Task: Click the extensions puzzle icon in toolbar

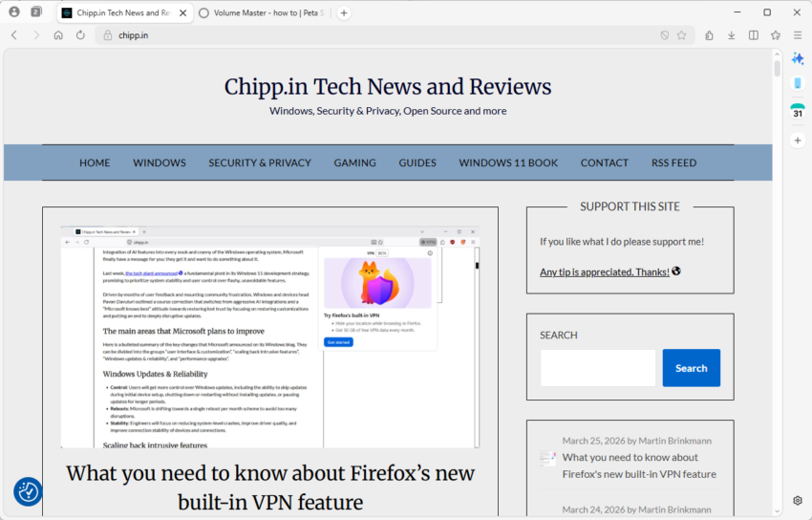Action: pos(709,35)
